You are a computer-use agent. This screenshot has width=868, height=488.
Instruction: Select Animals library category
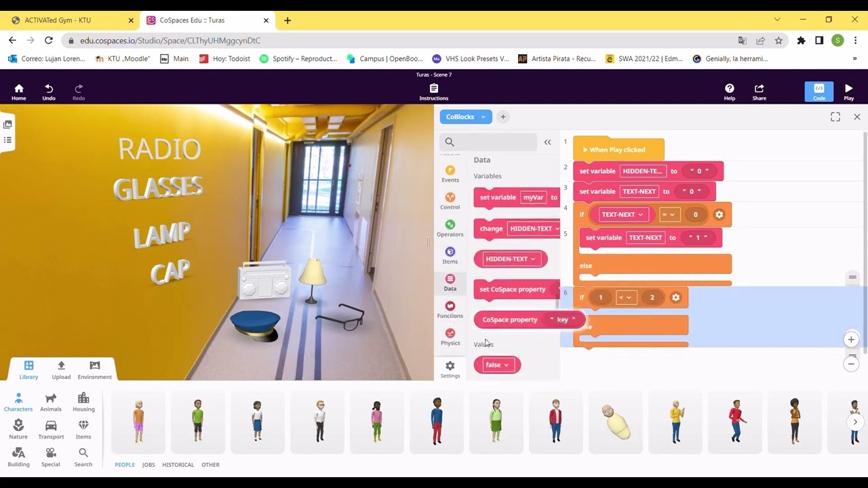(51, 403)
